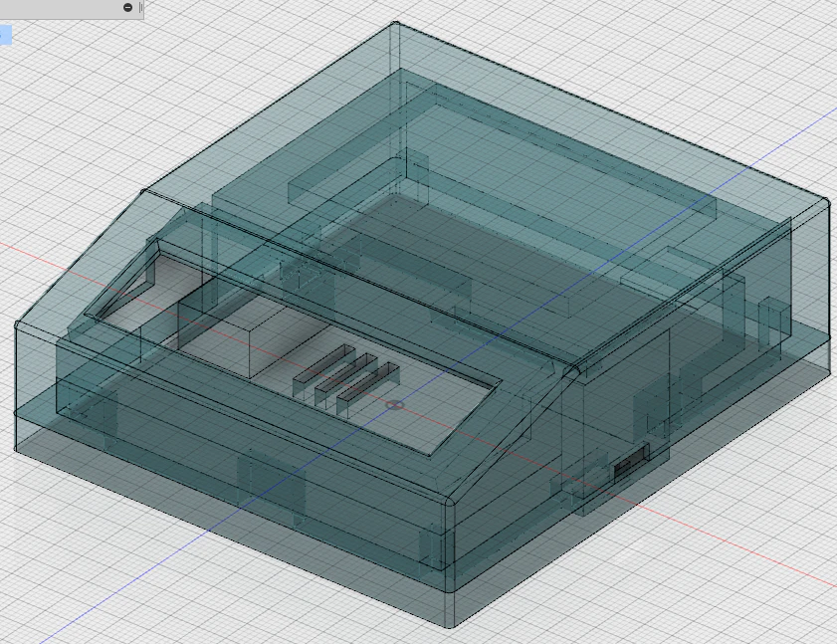Collapse the browser panel with the minus icon

point(127,7)
